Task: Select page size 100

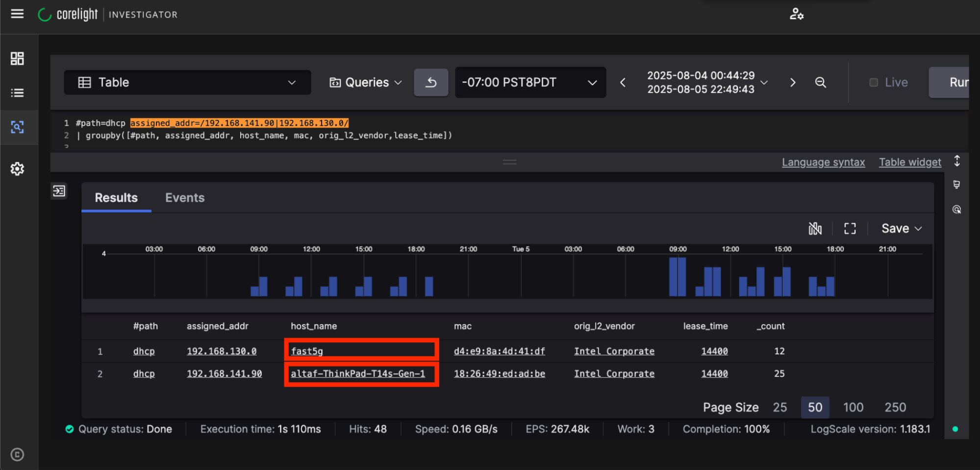Action: click(853, 407)
